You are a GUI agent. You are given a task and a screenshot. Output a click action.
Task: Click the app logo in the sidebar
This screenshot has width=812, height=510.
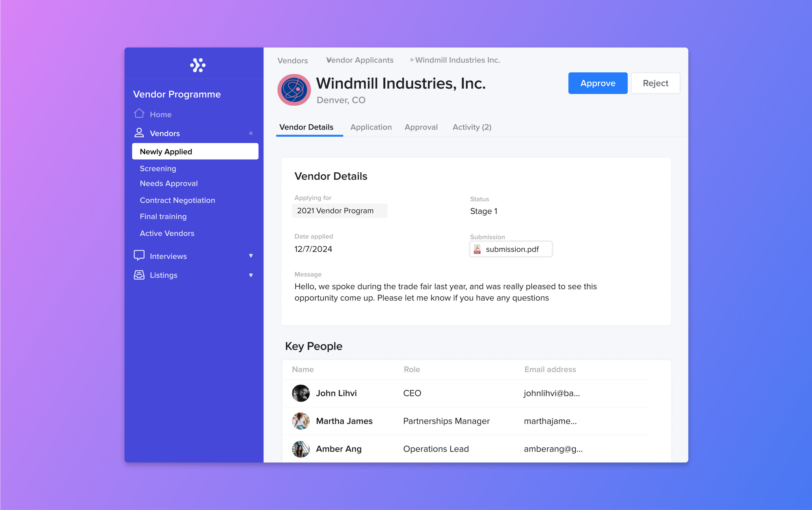pyautogui.click(x=198, y=65)
